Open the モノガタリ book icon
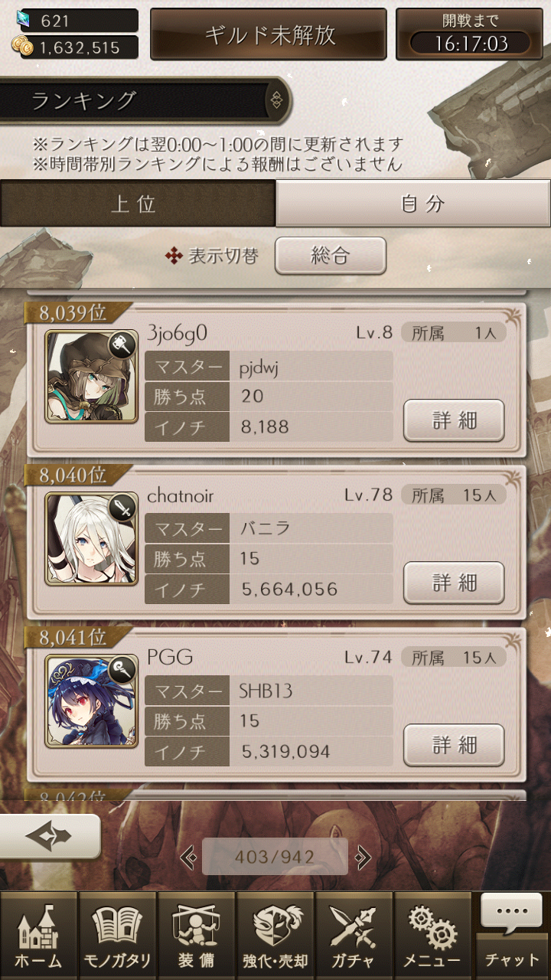 (117, 935)
